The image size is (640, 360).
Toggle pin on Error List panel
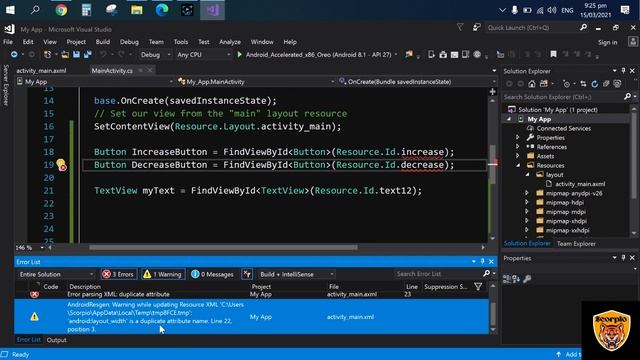coord(482,262)
